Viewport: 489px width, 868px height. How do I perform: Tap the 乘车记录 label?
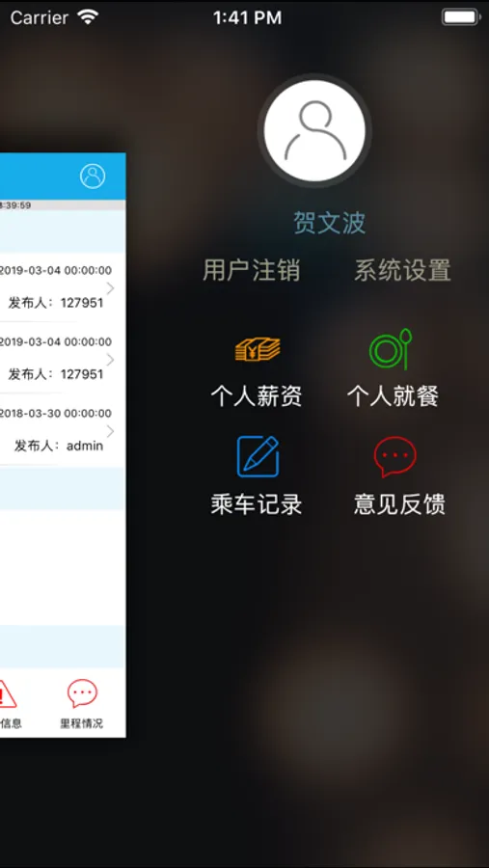click(257, 504)
